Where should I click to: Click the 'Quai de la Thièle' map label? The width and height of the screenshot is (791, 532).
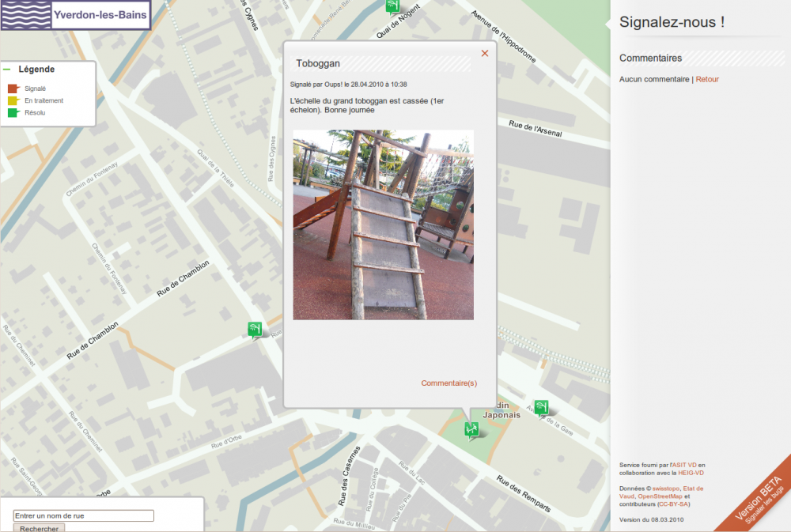[x=215, y=168]
